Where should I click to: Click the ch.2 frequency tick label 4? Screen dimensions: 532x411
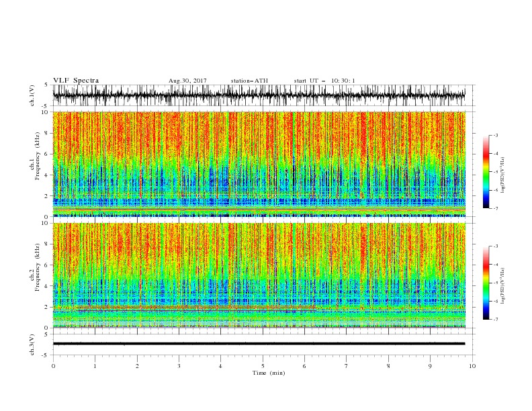[47, 286]
